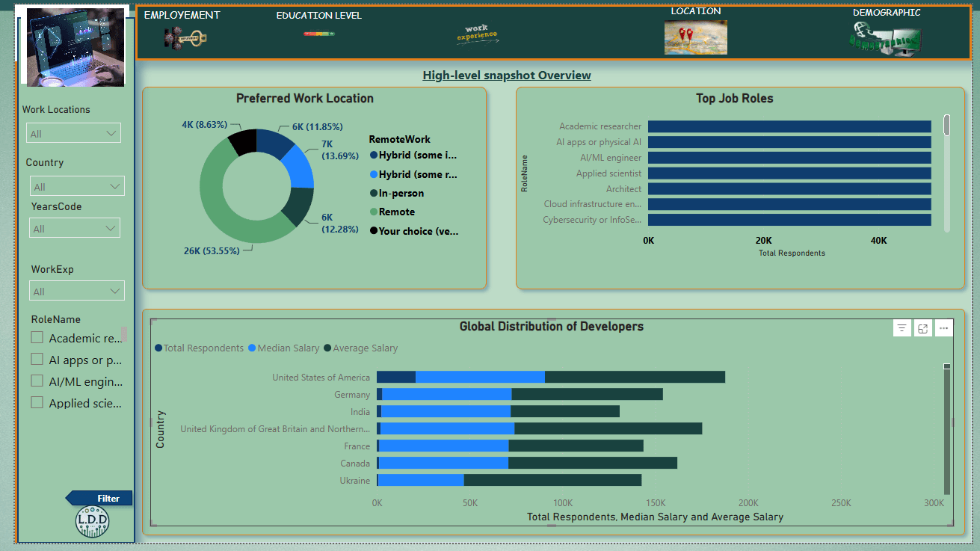Tick the 'Academic re...' RoleName checkbox

pos(37,338)
